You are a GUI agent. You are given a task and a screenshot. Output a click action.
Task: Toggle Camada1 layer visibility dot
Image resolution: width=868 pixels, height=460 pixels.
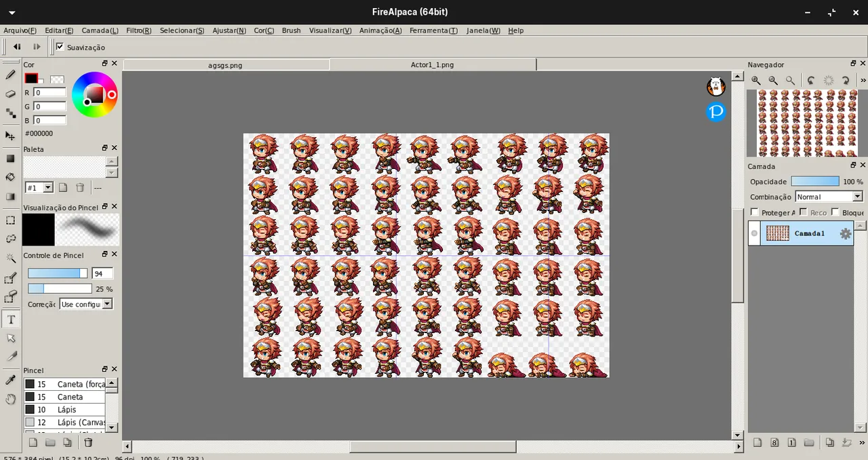[754, 233]
